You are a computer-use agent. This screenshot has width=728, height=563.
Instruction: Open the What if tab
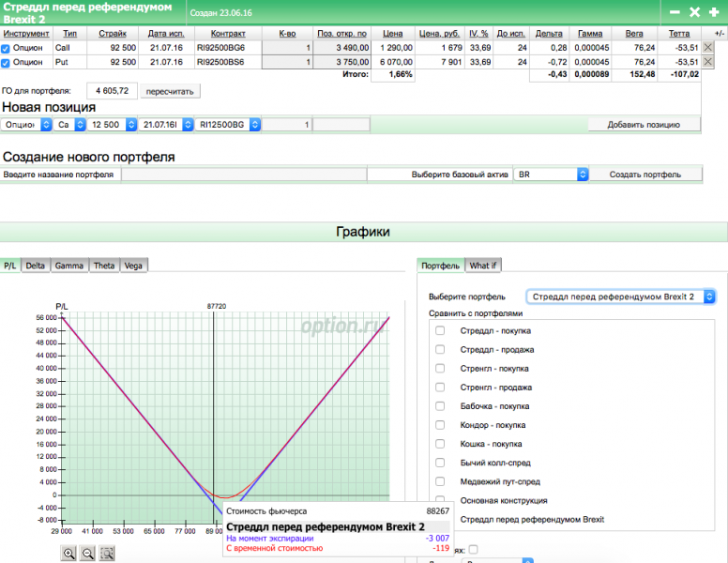[x=483, y=266]
